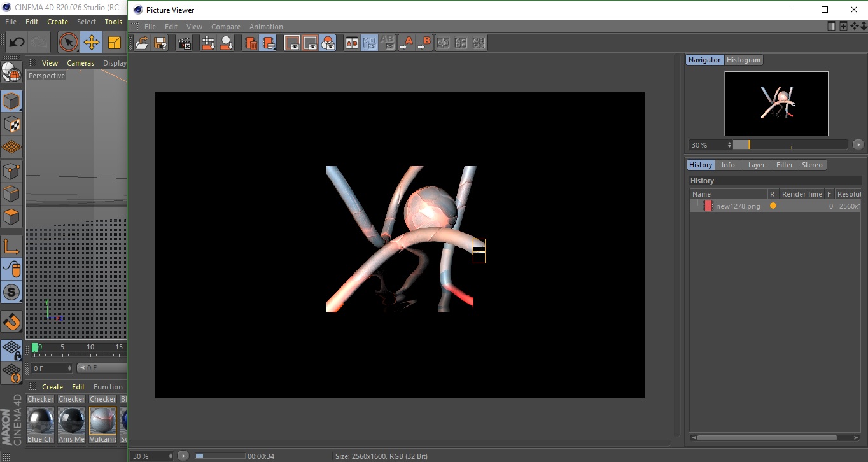Toggle the Set A compare icon
Viewport: 868px width, 462px height.
tap(406, 43)
